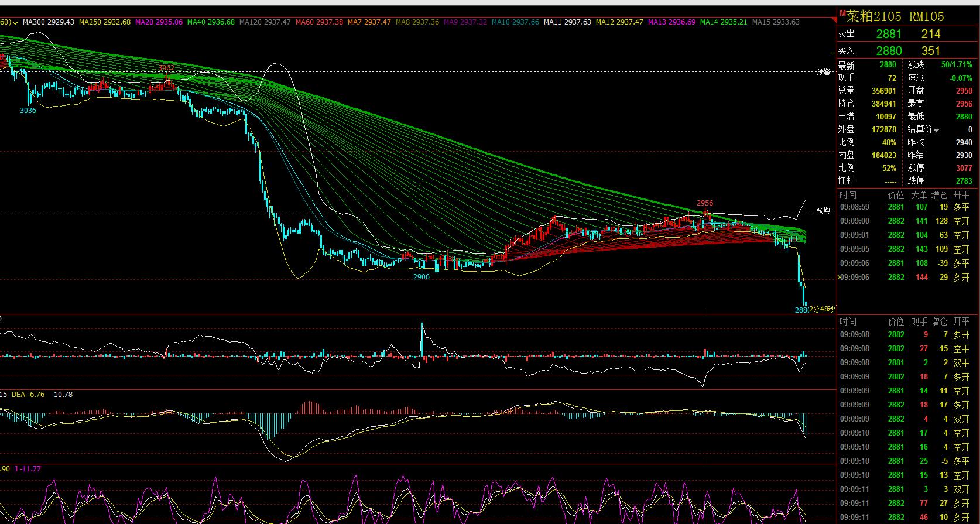
Task: Select the MA9 2937.32 indicator label
Action: click(x=465, y=22)
